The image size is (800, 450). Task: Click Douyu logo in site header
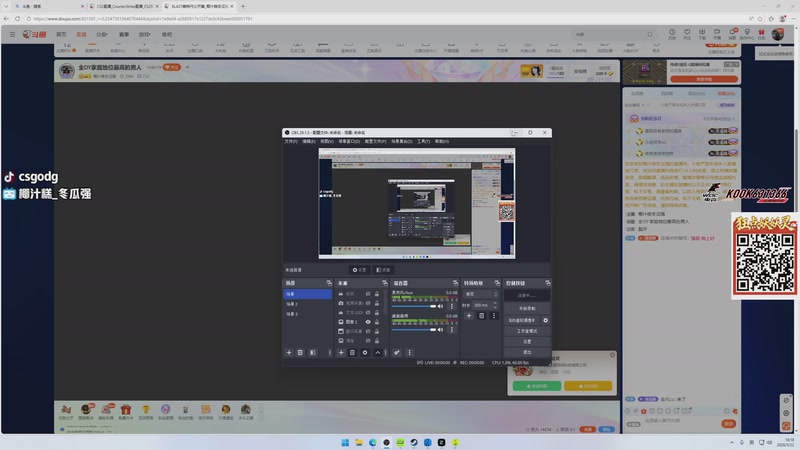pyautogui.click(x=34, y=34)
